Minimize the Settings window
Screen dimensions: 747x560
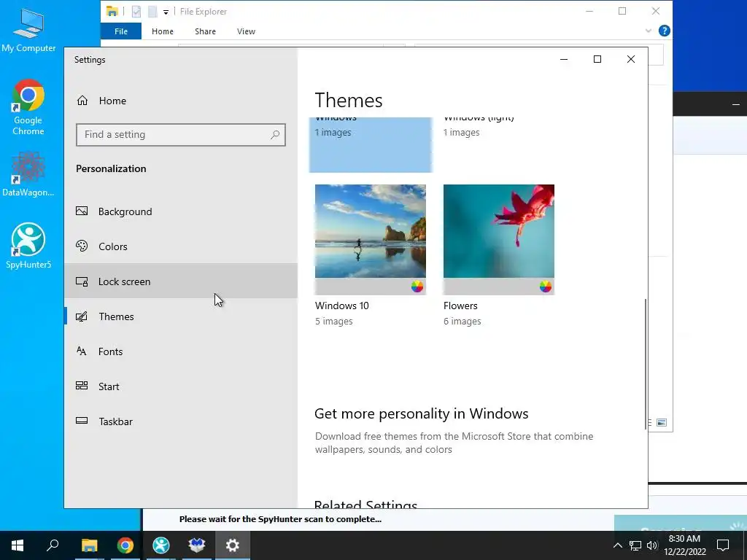point(564,59)
